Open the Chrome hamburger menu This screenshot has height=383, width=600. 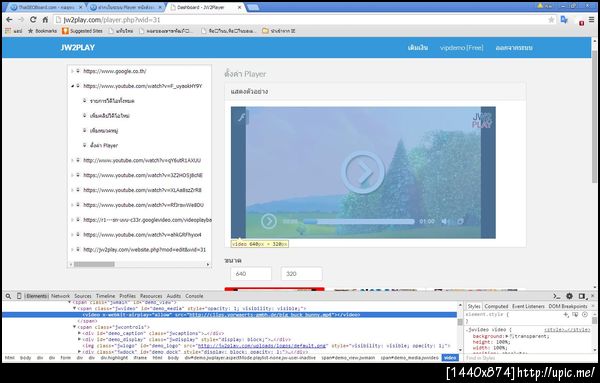(591, 20)
